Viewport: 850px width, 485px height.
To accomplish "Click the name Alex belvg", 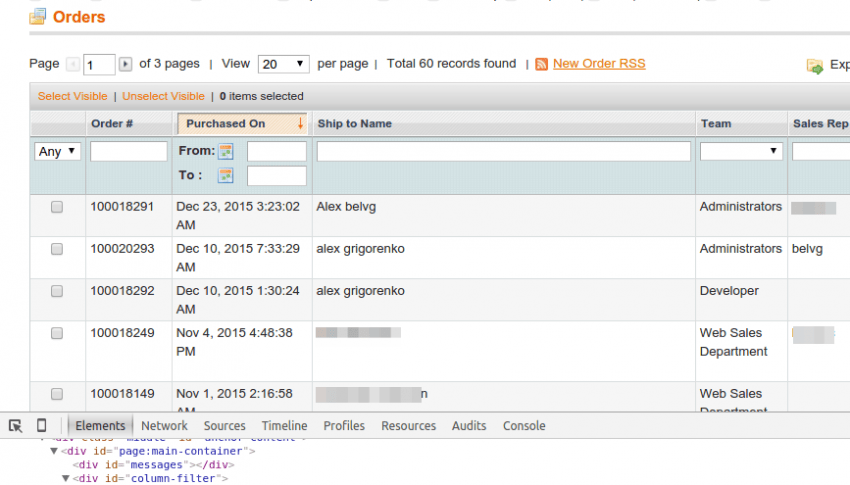I will pyautogui.click(x=346, y=207).
